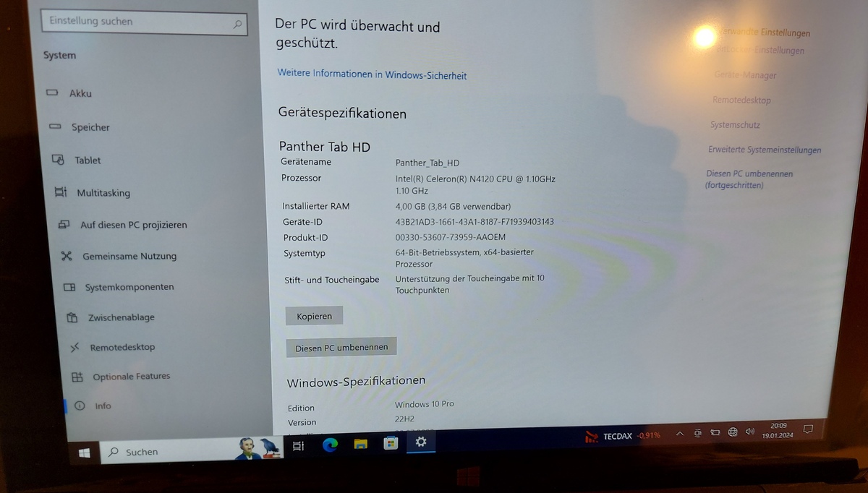The width and height of the screenshot is (868, 493).
Task: Click the Windows 10 Pro edition value
Action: click(425, 404)
